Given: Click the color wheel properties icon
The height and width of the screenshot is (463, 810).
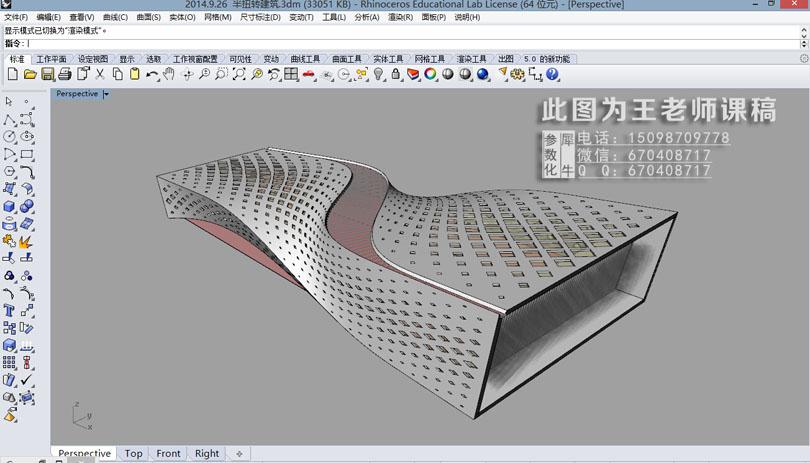Looking at the screenshot, I should pyautogui.click(x=430, y=74).
